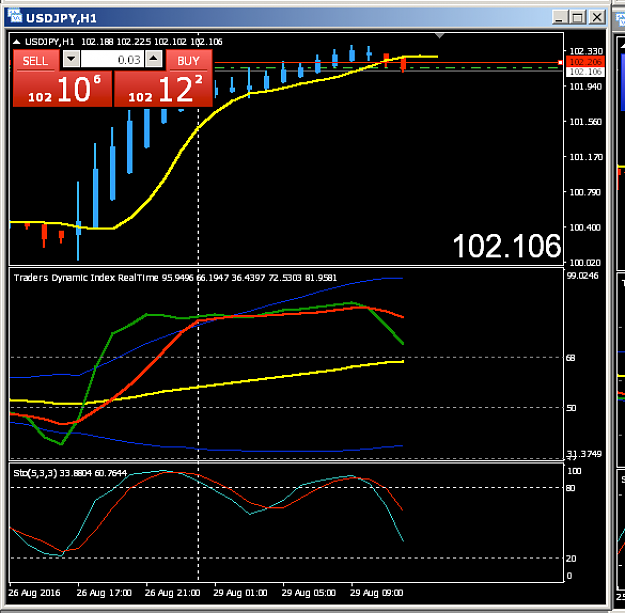Viewport: 625px width, 613px height.
Task: Decrease lot volume with down arrow
Action: click(71, 59)
